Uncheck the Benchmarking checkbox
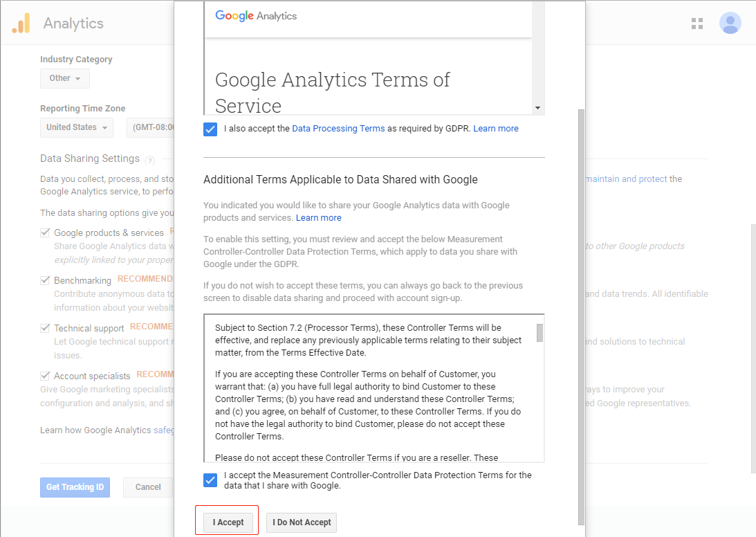 (x=45, y=280)
